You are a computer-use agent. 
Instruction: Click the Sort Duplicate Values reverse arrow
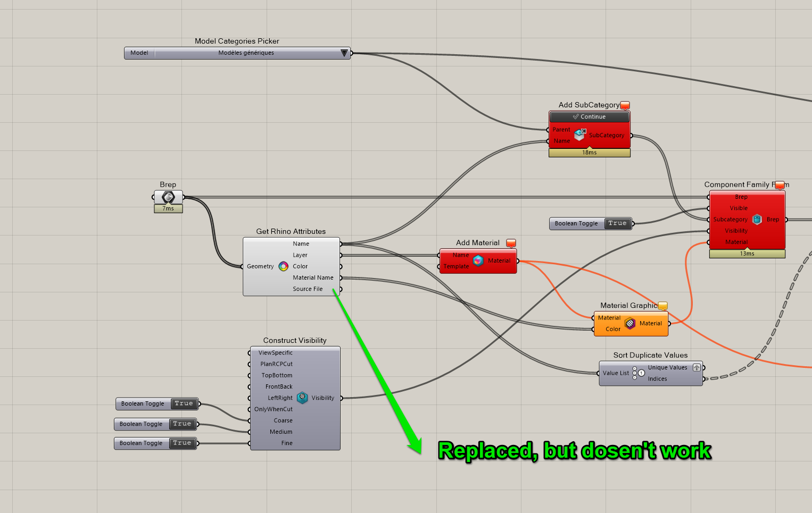697,367
